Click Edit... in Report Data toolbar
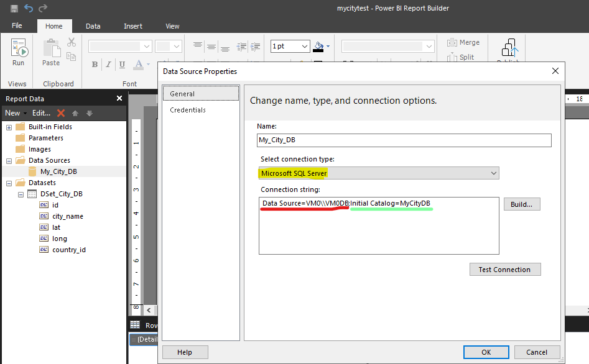This screenshot has height=364, width=589. tap(41, 113)
